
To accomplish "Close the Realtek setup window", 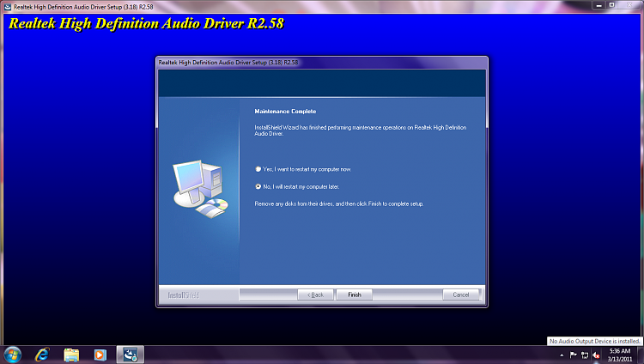I will 629,5.
